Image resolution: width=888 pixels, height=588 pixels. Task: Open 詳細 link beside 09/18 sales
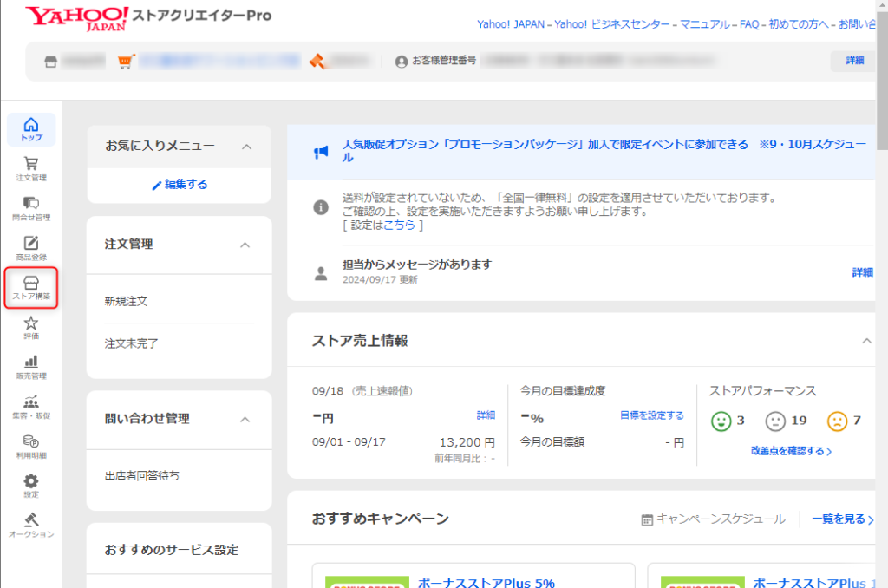coord(486,415)
